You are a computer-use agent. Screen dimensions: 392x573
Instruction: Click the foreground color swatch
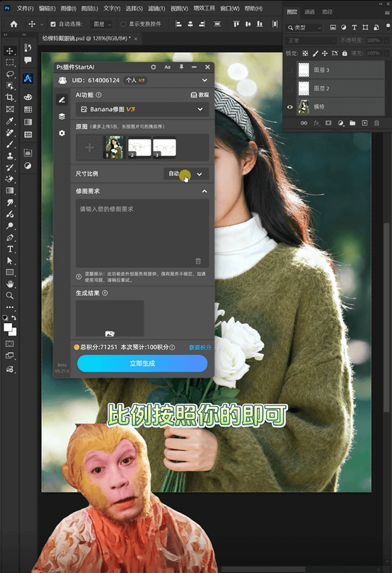coord(8,327)
